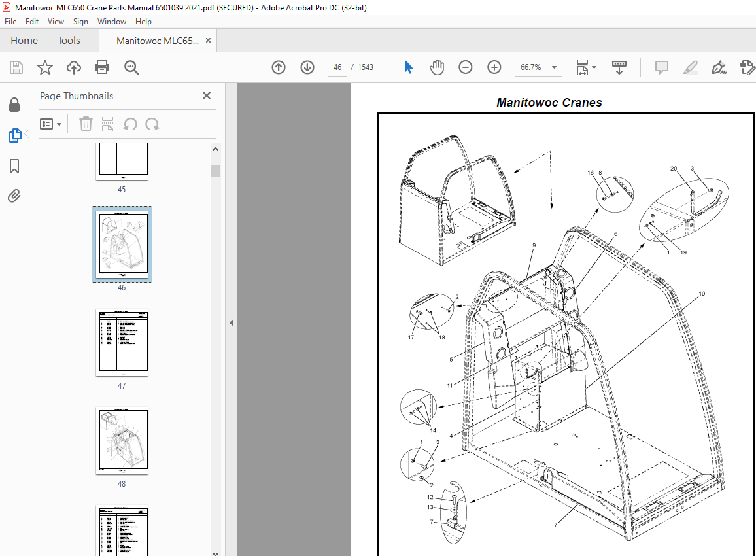Open the Help menu
756x556 pixels.
tap(143, 21)
